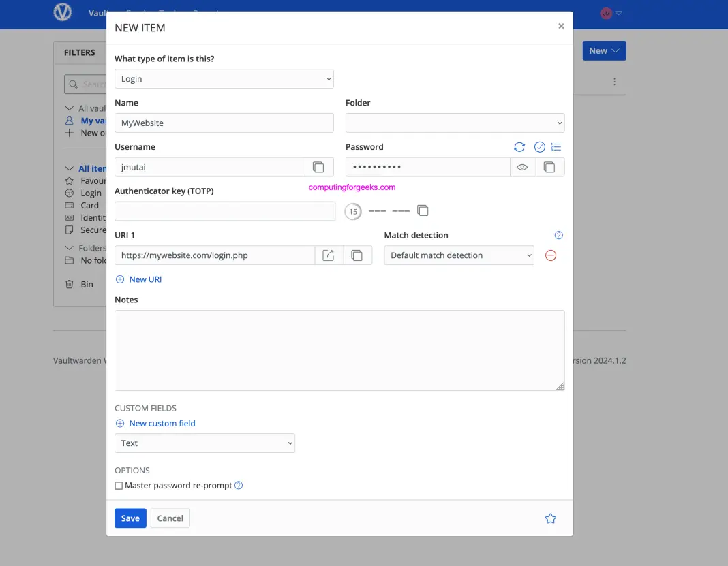Open the Folder dropdown
The image size is (728, 566).
454,123
